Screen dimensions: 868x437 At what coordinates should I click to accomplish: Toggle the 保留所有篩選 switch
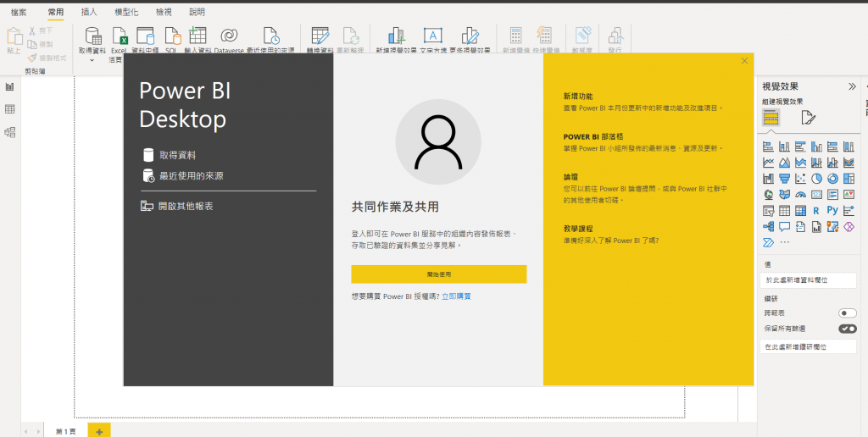point(848,329)
